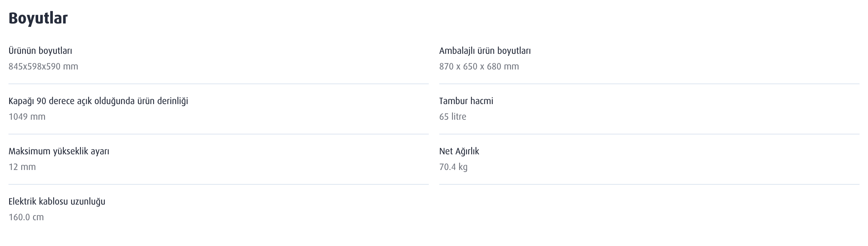Select the 65 litre value
868x246 pixels.
tap(453, 116)
